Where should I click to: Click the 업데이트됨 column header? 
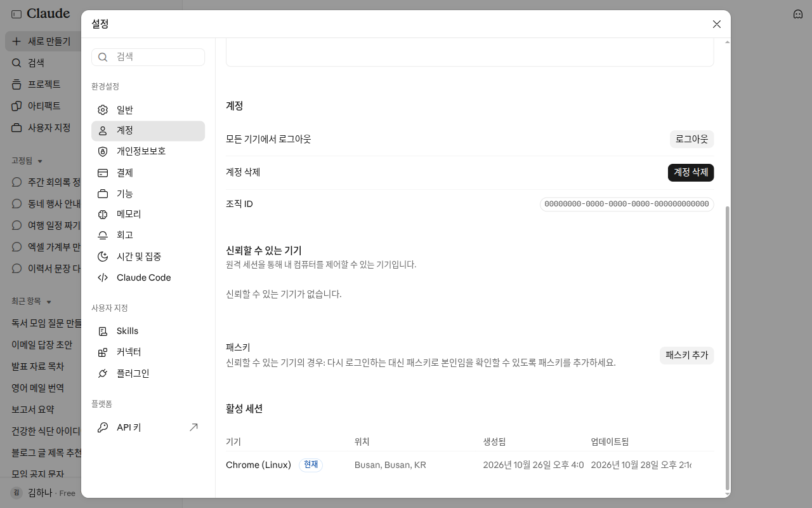point(610,442)
